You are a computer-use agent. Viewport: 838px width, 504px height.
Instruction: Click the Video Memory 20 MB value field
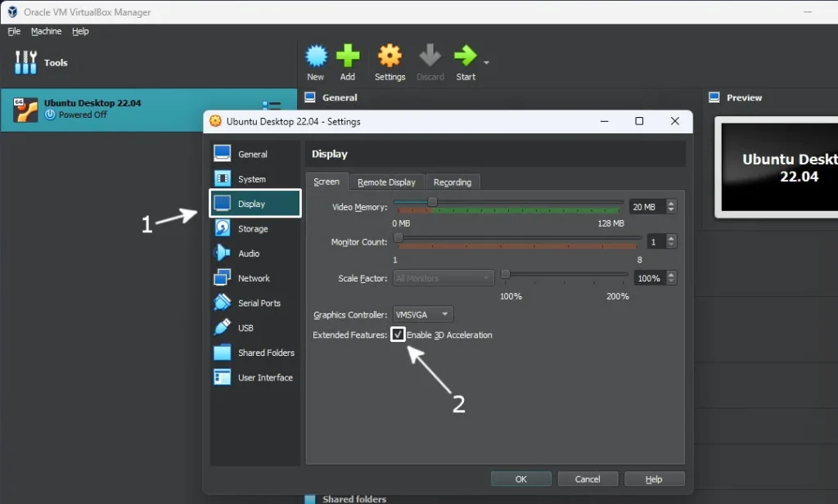(x=646, y=207)
